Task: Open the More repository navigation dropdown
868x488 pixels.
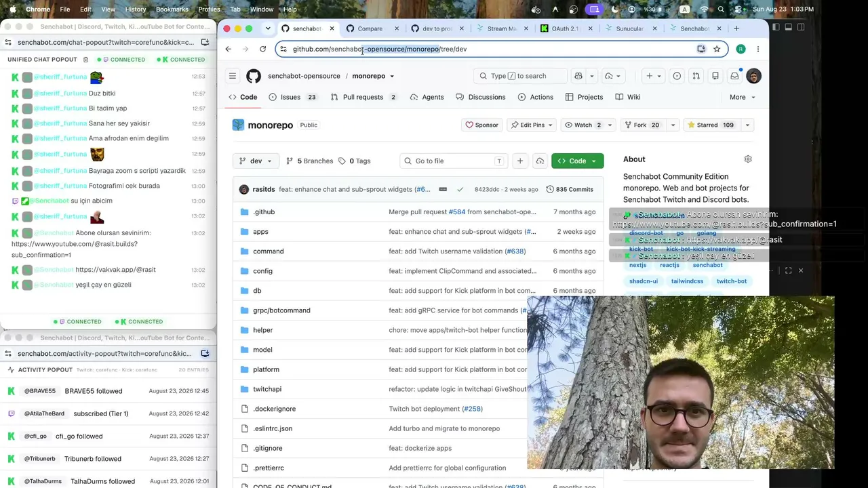Action: [x=742, y=97]
